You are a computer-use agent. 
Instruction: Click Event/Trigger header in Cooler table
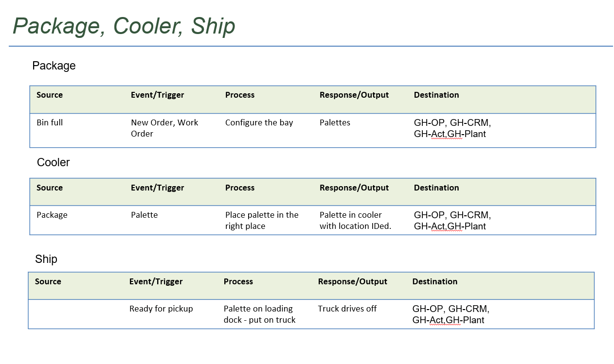158,188
